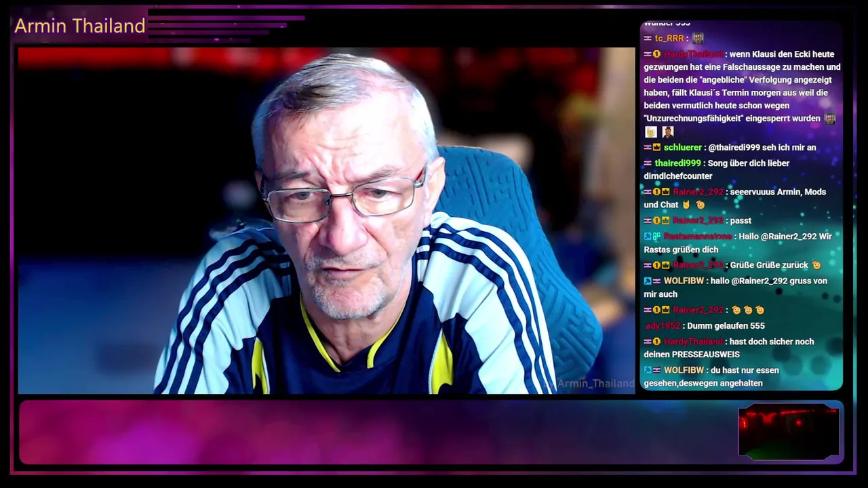Click the emote after 'eingesperrt wurden'
This screenshot has height=488, width=868.
point(830,119)
